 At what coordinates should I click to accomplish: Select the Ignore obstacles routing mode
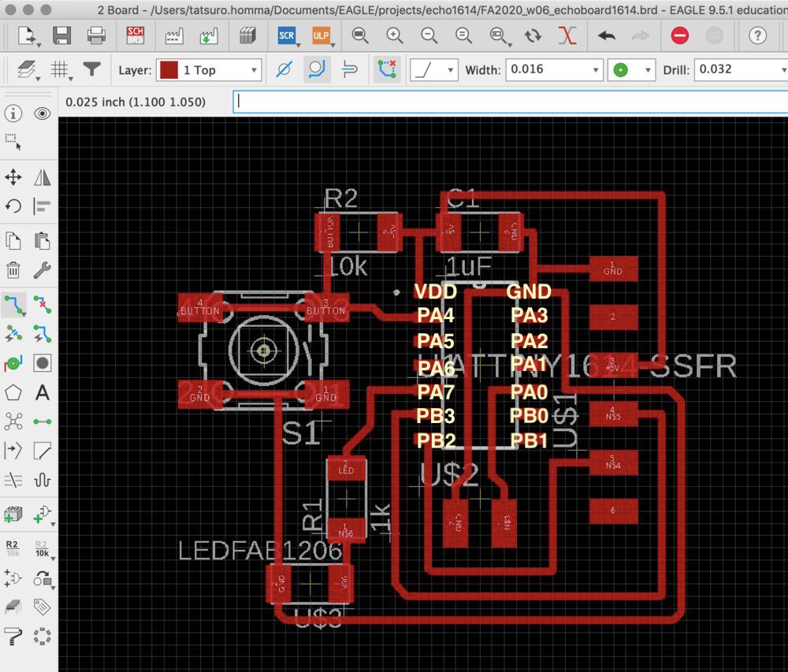284,70
